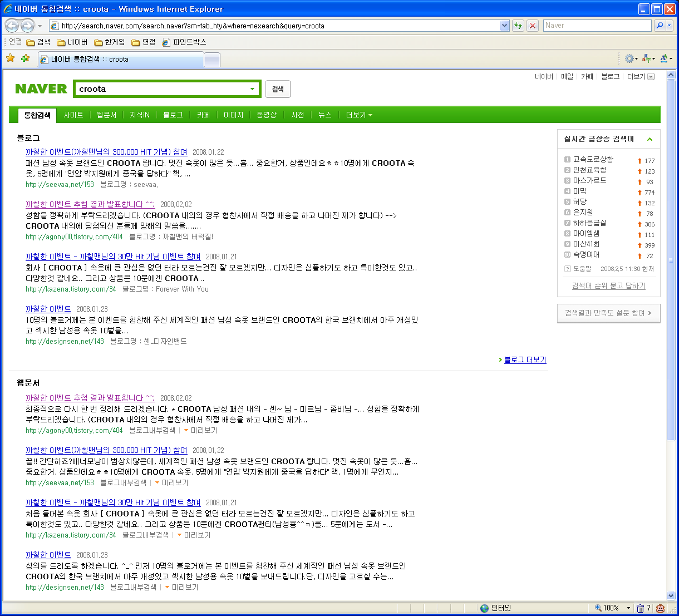Click trending keyword 하하응급실

click(x=590, y=223)
